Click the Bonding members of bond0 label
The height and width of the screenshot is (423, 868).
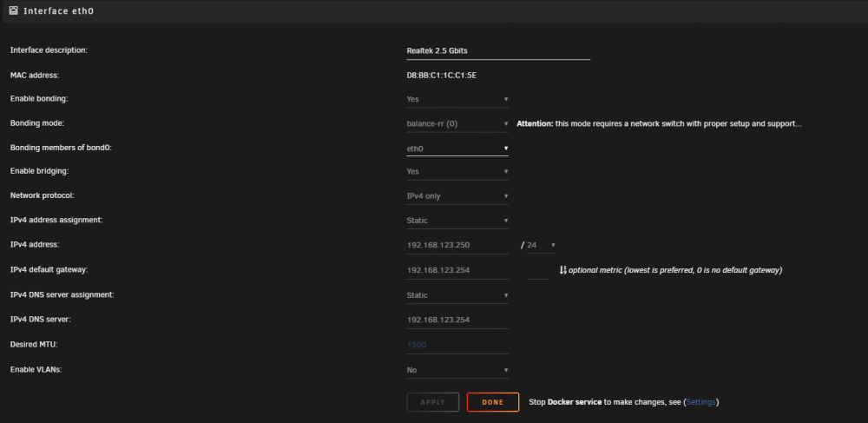pyautogui.click(x=61, y=149)
